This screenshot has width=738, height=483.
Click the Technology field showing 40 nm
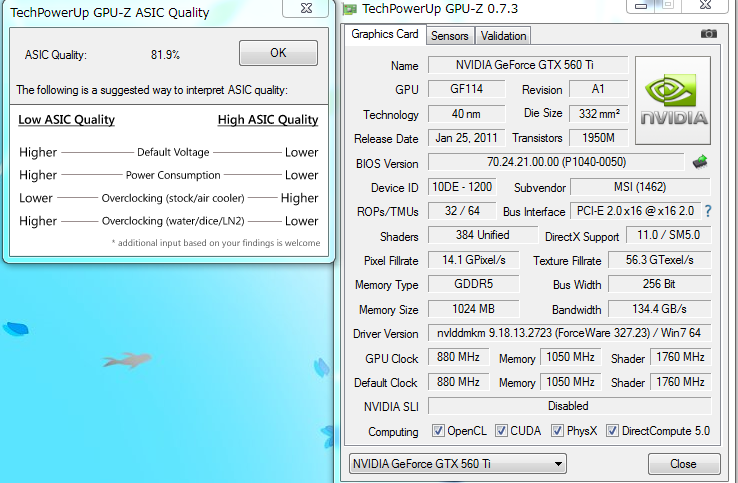tap(466, 114)
